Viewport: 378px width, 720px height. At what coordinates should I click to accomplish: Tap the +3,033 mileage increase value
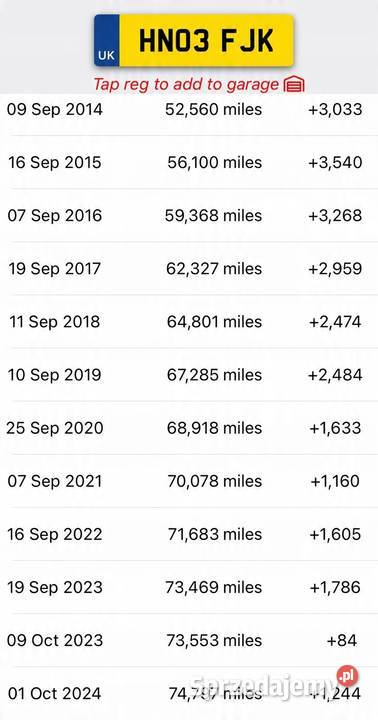[x=335, y=109]
